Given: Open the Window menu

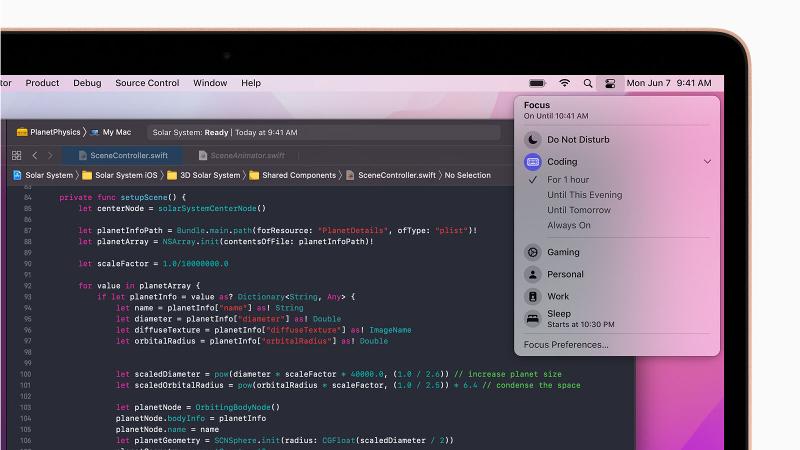Looking at the screenshot, I should click(x=210, y=83).
